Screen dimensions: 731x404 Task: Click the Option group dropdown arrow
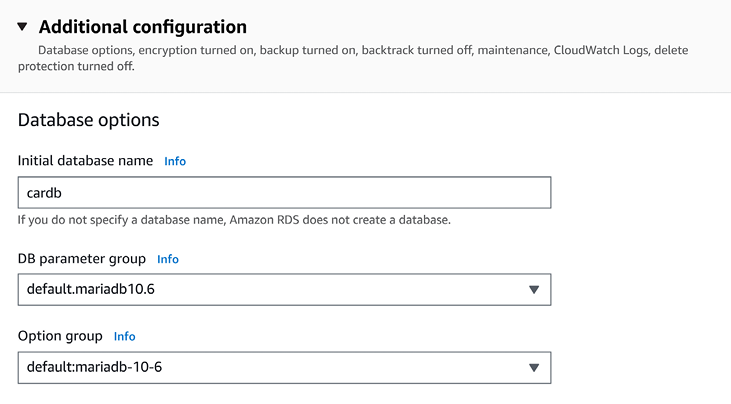click(534, 368)
